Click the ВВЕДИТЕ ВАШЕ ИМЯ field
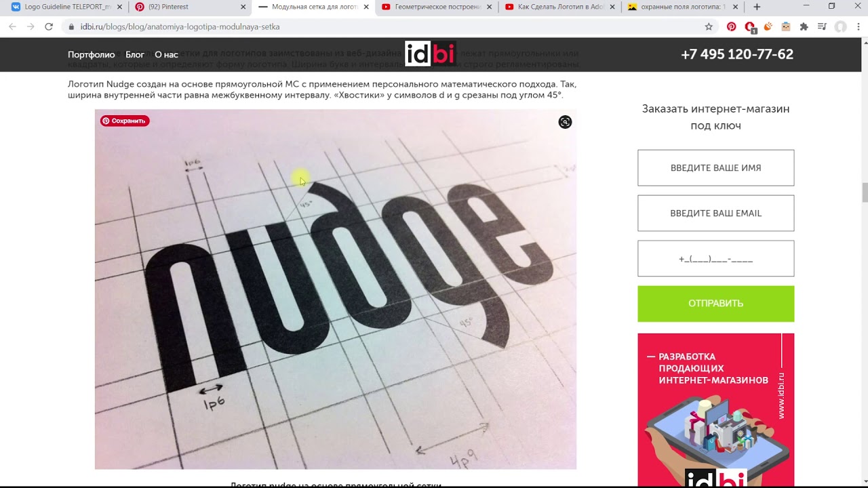The height and width of the screenshot is (488, 868). (716, 168)
